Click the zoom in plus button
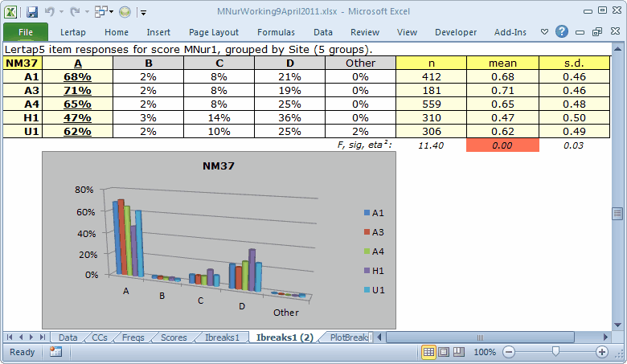627x364 pixels. [x=601, y=352]
